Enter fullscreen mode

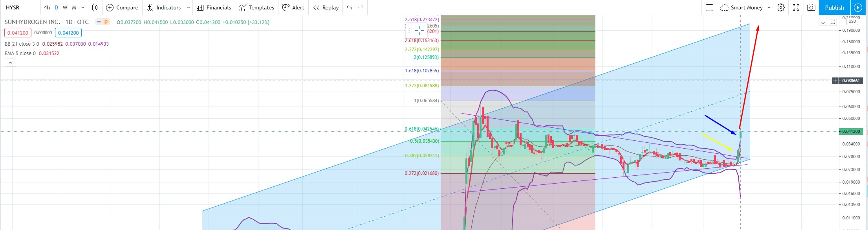[x=796, y=7]
